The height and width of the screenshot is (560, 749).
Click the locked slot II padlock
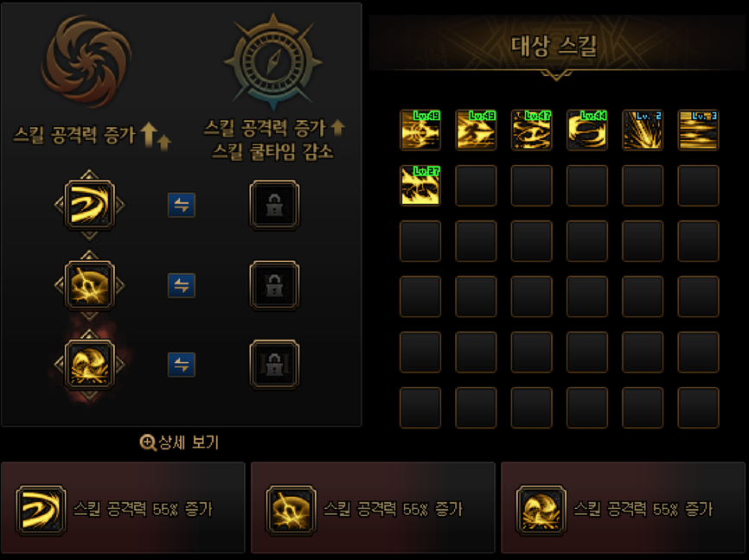(x=274, y=285)
